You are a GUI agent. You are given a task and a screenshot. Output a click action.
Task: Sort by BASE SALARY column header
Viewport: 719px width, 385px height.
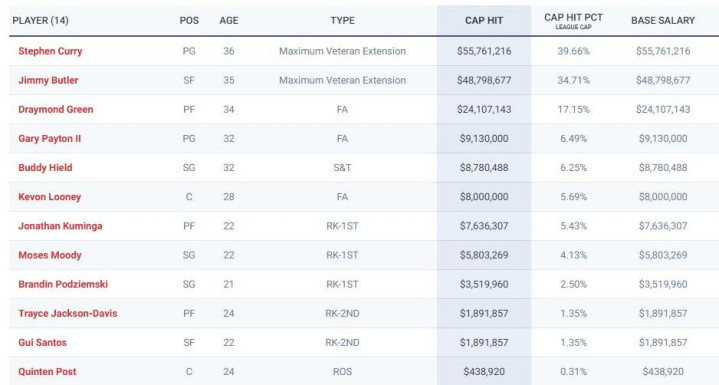point(663,21)
